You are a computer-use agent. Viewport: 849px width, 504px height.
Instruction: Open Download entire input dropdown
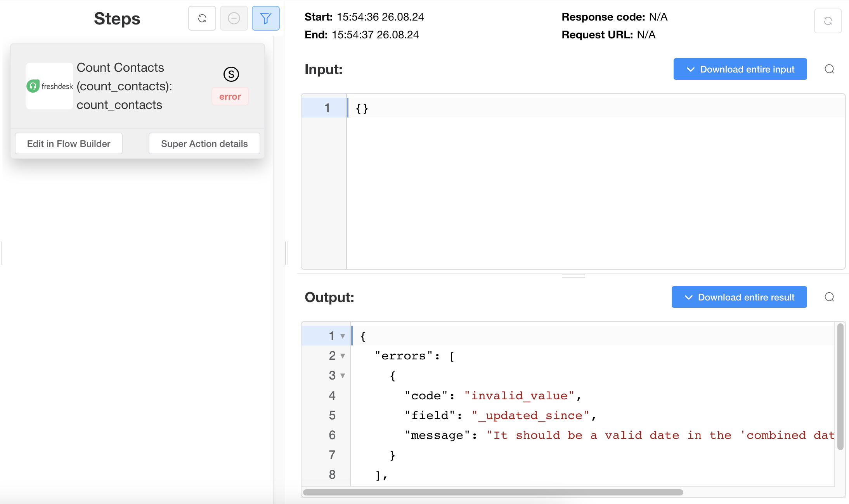tap(740, 69)
